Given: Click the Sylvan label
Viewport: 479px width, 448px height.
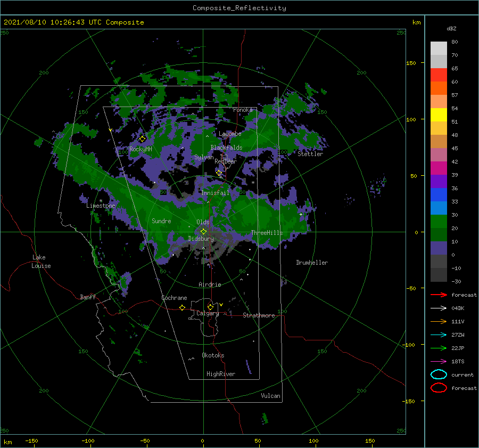Looking at the screenshot, I should 204,157.
